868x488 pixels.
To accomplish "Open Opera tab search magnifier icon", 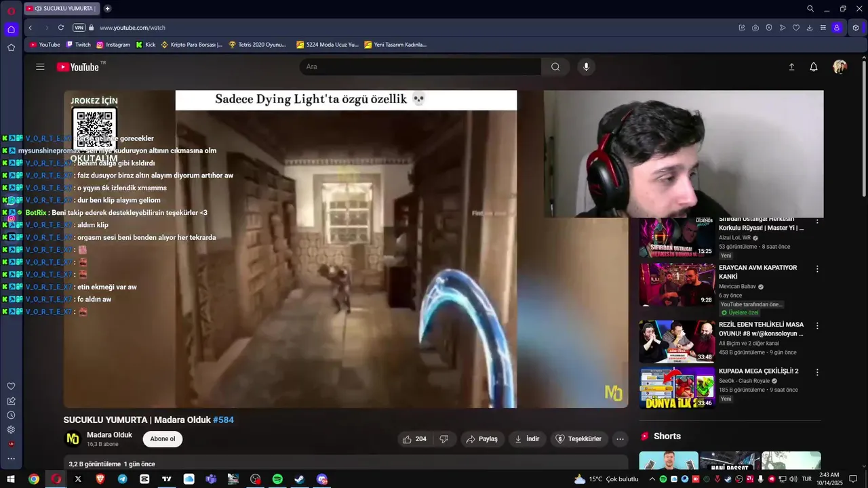I will [810, 9].
